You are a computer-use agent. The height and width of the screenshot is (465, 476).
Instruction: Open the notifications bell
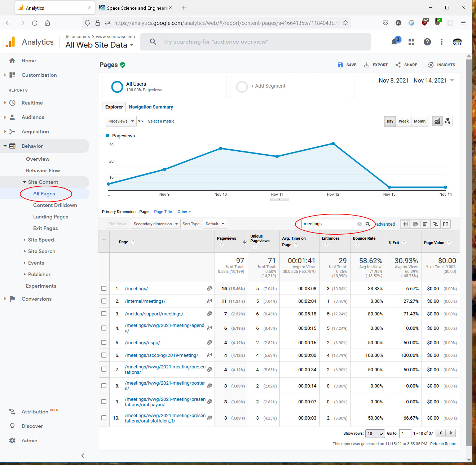[x=394, y=42]
